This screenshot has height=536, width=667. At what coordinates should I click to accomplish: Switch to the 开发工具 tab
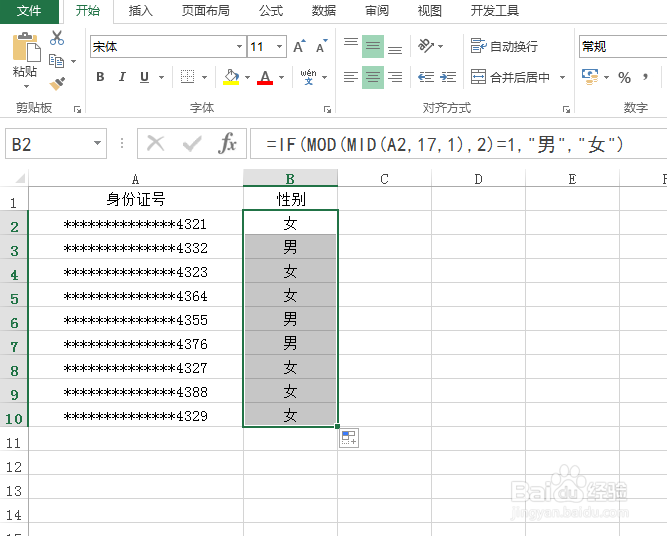click(x=495, y=11)
